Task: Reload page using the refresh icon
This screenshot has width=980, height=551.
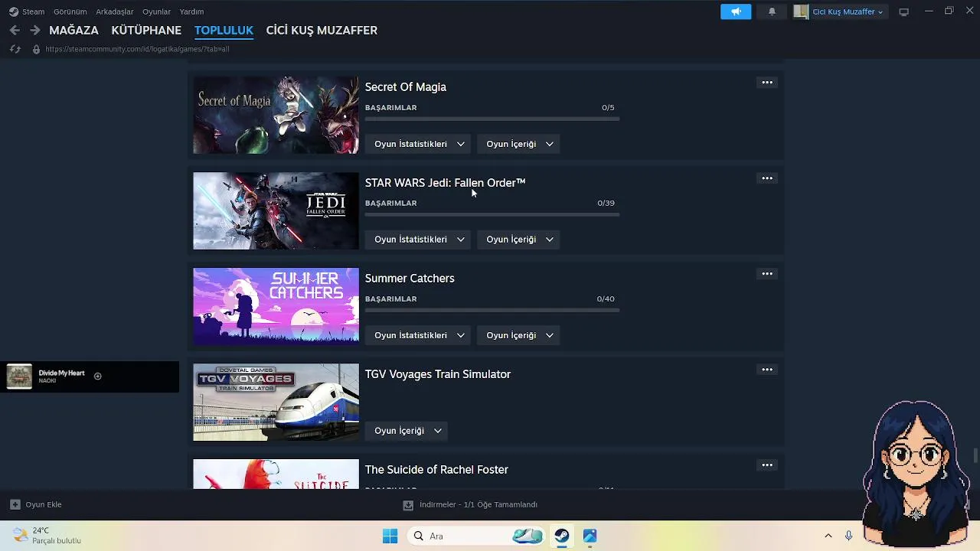Action: click(15, 49)
